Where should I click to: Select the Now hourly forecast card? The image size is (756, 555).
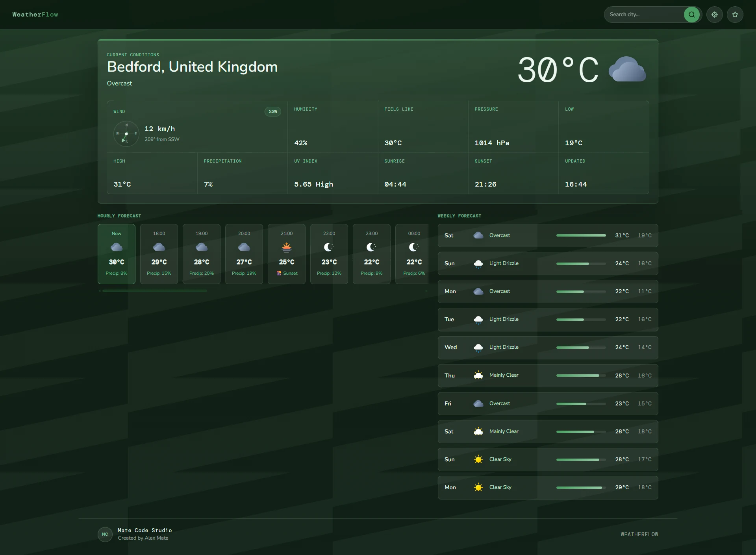pyautogui.click(x=117, y=254)
